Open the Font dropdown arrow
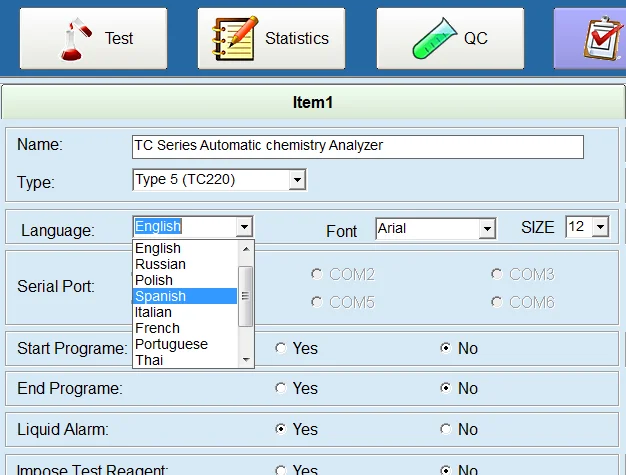The width and height of the screenshot is (626, 475). pyautogui.click(x=487, y=229)
